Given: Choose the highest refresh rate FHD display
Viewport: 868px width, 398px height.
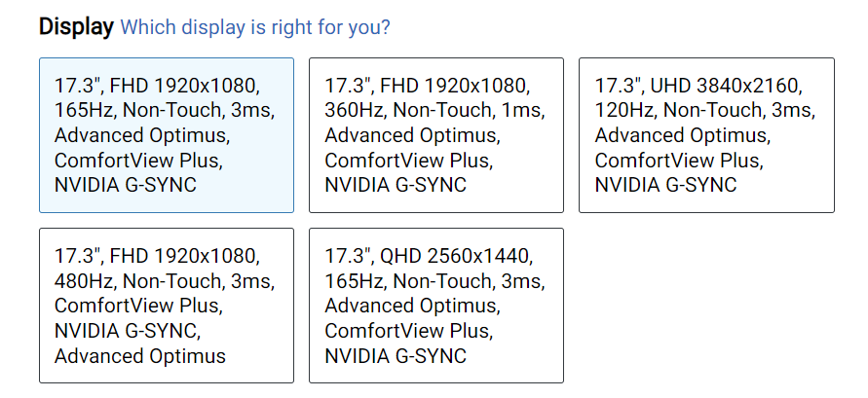Looking at the screenshot, I should point(167,306).
